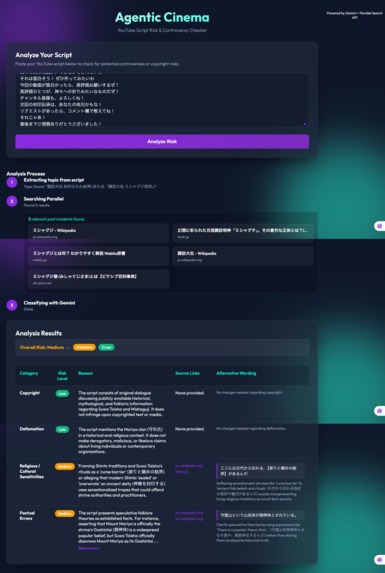
Task: Click the step 3 circle icon
Action: pyautogui.click(x=12, y=305)
